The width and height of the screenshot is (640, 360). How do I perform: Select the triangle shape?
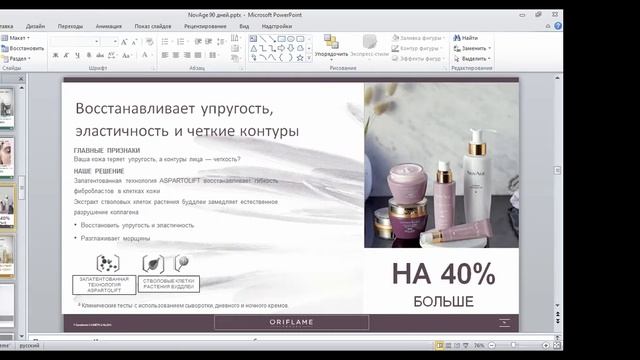point(253,48)
